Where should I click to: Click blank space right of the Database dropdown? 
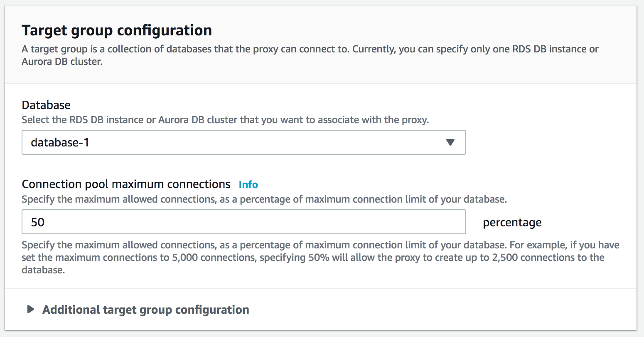click(x=548, y=142)
